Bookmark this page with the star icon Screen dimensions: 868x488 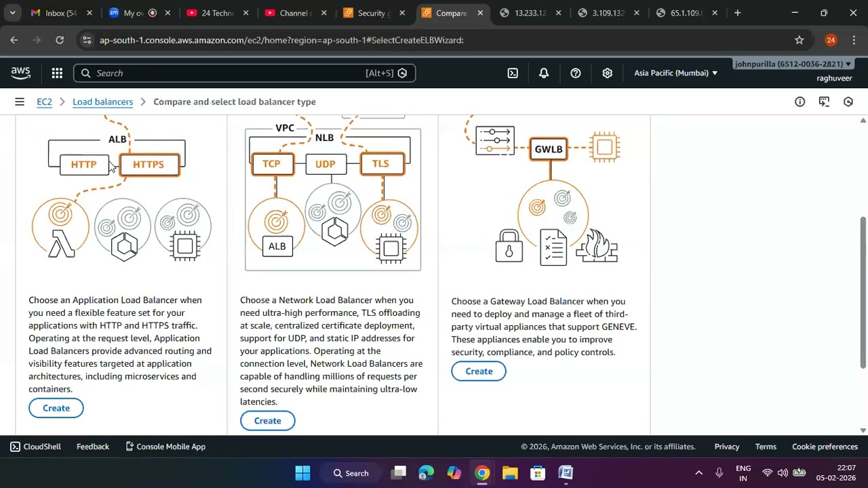click(x=800, y=40)
